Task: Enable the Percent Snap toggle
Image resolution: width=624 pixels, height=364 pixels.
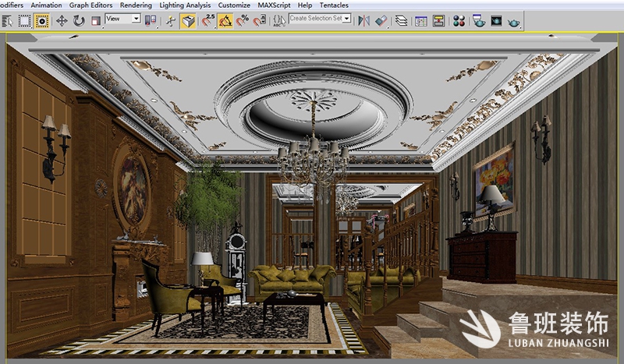Action: (x=242, y=21)
